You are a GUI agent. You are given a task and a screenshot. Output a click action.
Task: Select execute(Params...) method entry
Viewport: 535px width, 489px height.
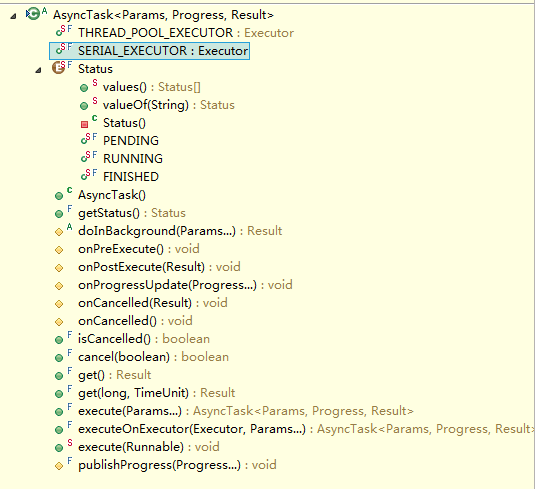point(246,411)
